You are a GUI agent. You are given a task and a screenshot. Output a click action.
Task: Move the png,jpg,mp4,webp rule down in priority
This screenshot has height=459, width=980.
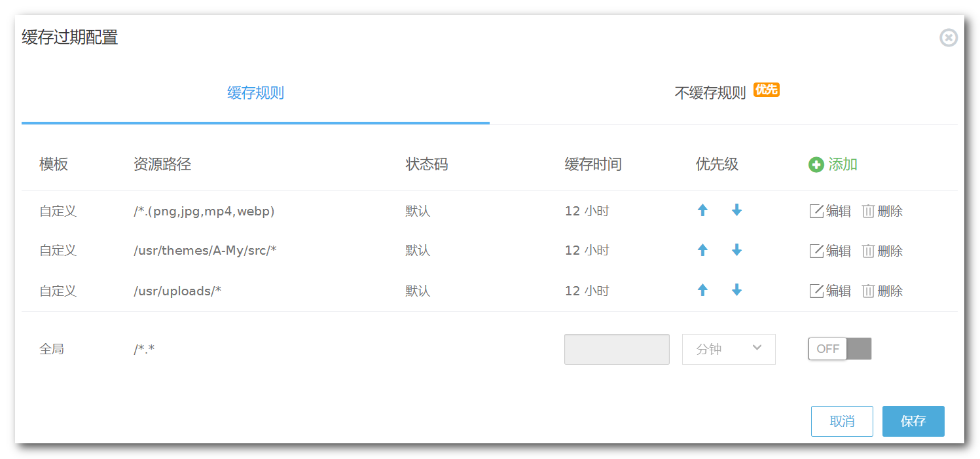click(736, 210)
